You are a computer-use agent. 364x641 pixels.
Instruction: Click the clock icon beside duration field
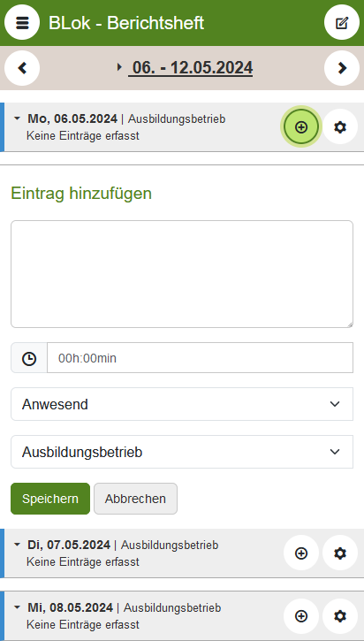29,358
